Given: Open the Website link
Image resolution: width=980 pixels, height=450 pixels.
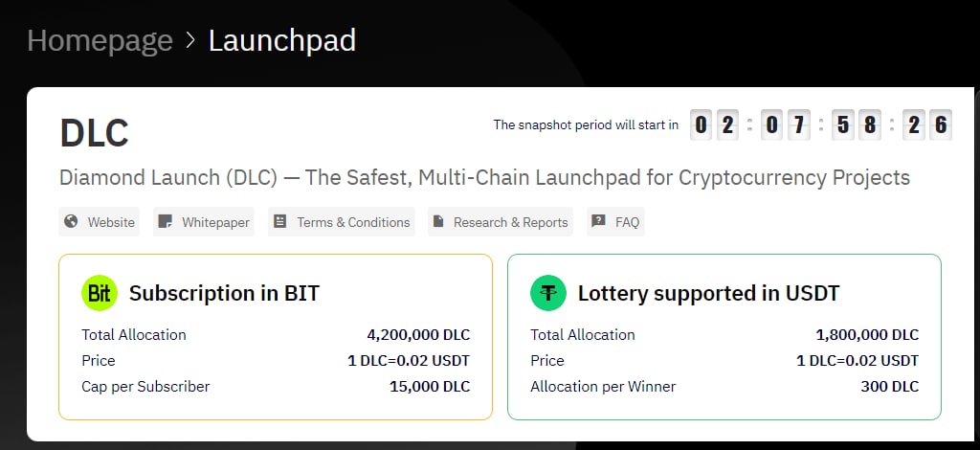Looking at the screenshot, I should (111, 222).
